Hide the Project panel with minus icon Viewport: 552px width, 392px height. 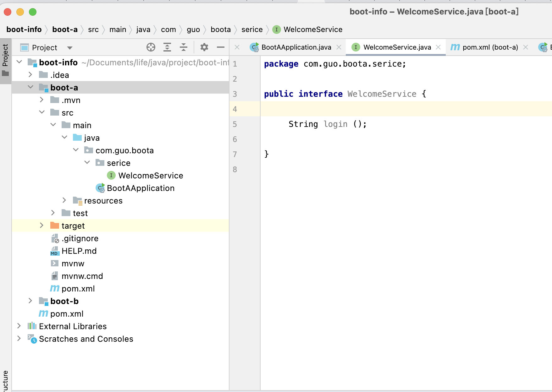pyautogui.click(x=221, y=47)
